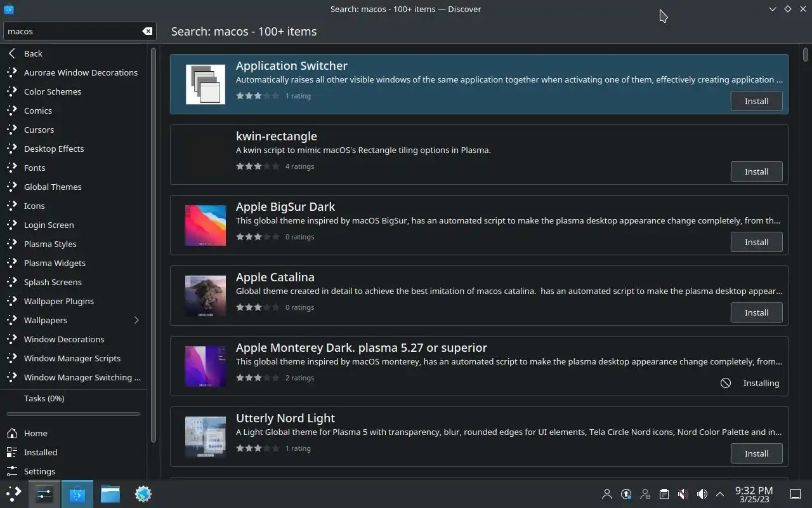The width and height of the screenshot is (812, 508).
Task: Expand the Wallpapers category chevron
Action: click(136, 320)
